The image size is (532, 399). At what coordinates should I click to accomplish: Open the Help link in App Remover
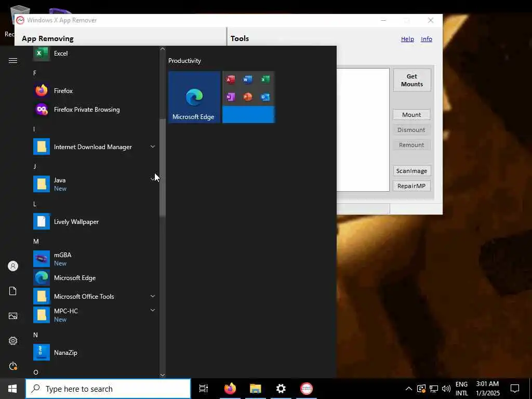pyautogui.click(x=407, y=39)
